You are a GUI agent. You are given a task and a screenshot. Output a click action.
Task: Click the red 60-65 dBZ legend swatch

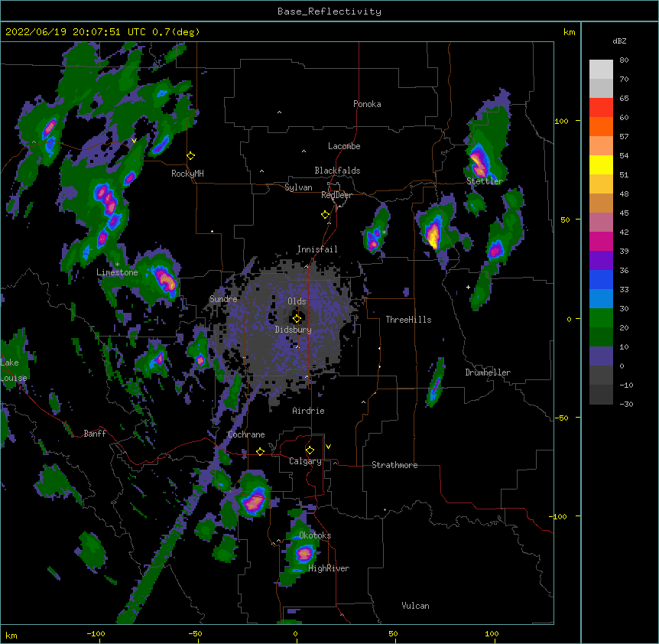(601, 107)
